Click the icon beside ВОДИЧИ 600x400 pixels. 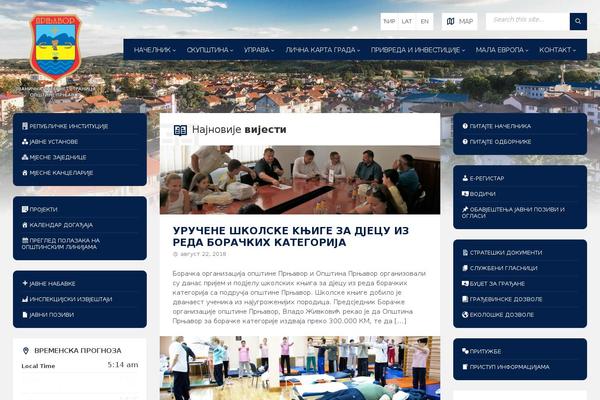coord(465,194)
